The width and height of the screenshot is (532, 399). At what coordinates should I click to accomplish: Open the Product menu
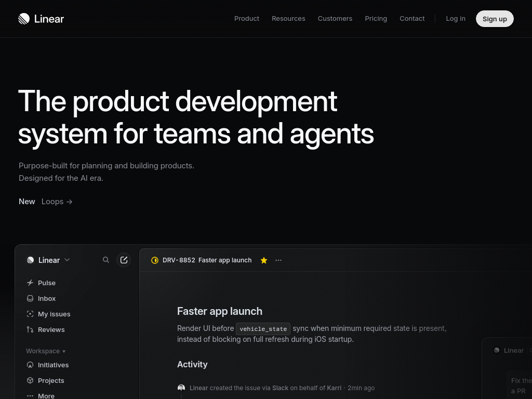[x=247, y=19]
